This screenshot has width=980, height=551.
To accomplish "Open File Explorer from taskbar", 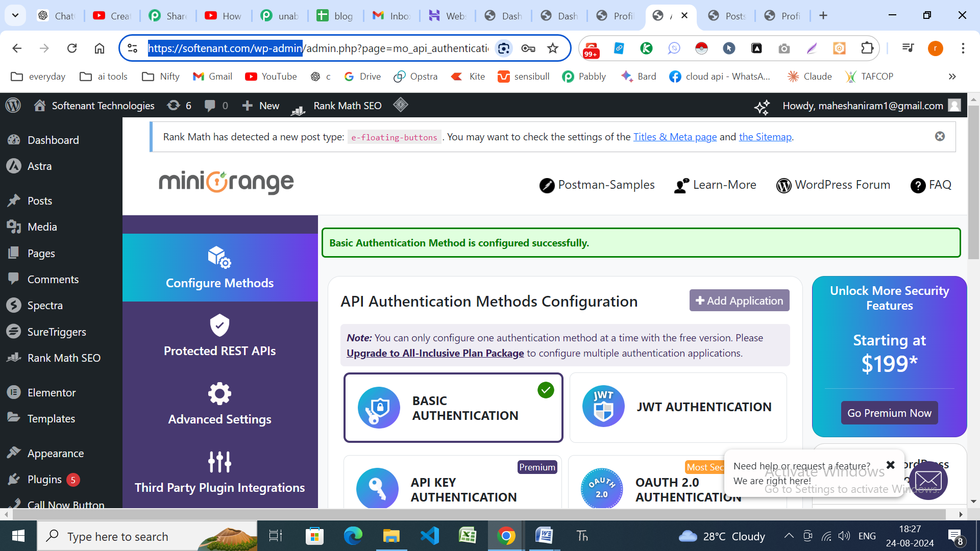I will 391,536.
